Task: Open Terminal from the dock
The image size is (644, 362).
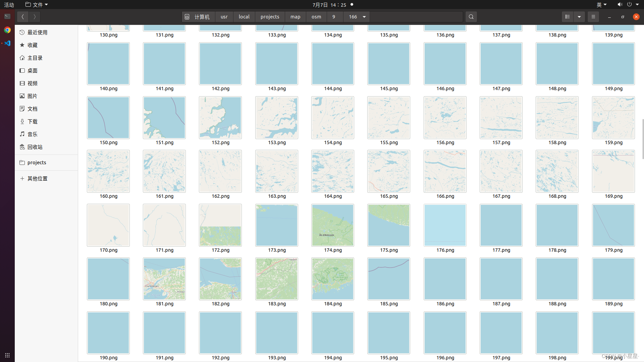Action: pyautogui.click(x=7, y=16)
